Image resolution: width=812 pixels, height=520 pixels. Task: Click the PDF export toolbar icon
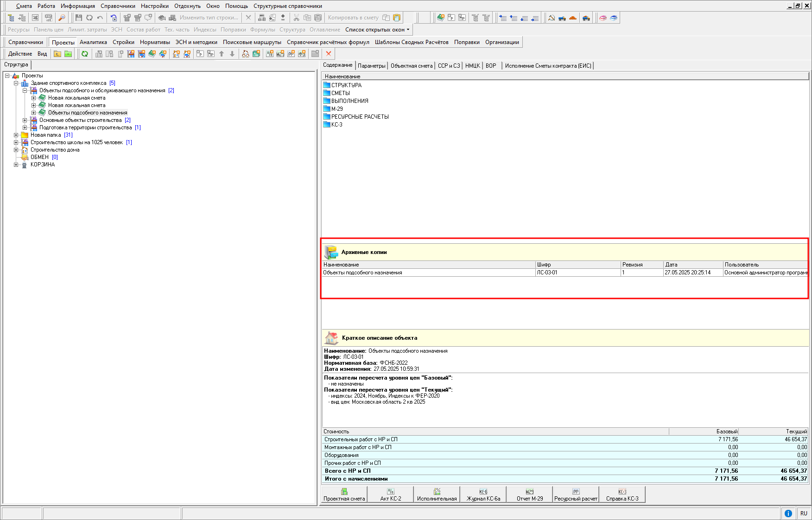[48, 18]
